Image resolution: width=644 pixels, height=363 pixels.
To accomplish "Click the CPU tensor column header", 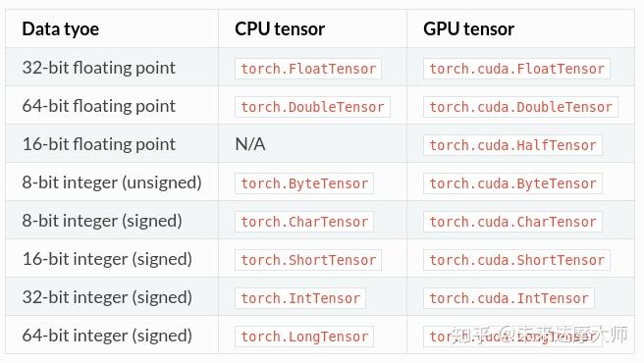I will 280,29.
